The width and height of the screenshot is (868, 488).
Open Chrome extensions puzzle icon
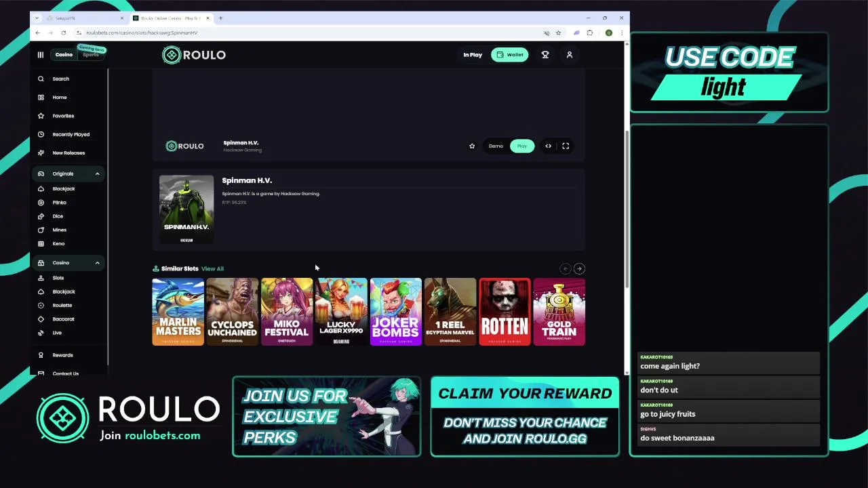tap(590, 33)
